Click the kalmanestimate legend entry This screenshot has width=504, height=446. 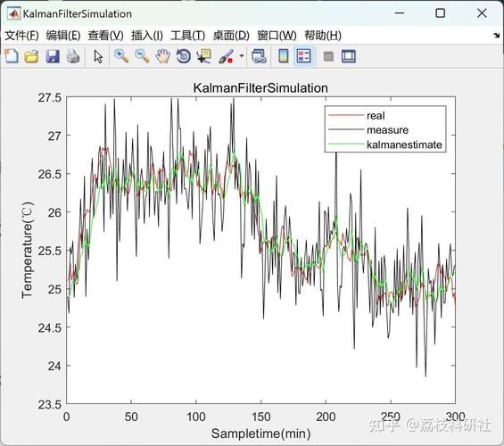(x=404, y=145)
